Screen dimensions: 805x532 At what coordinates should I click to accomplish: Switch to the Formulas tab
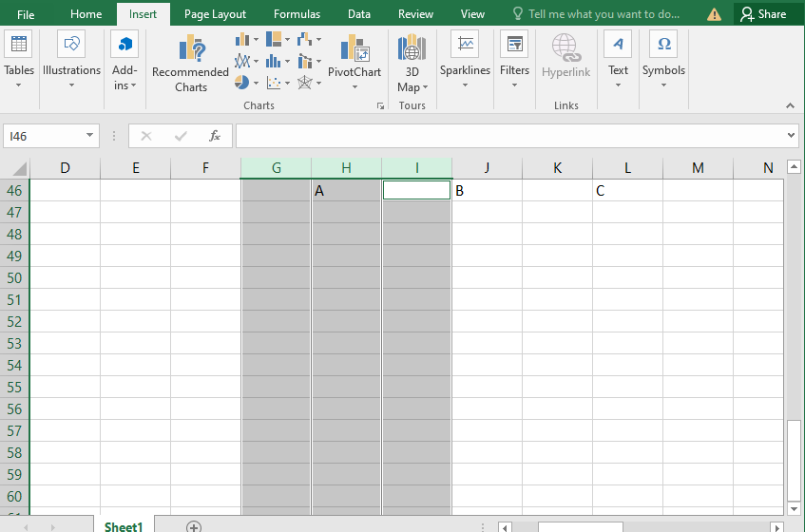click(297, 14)
